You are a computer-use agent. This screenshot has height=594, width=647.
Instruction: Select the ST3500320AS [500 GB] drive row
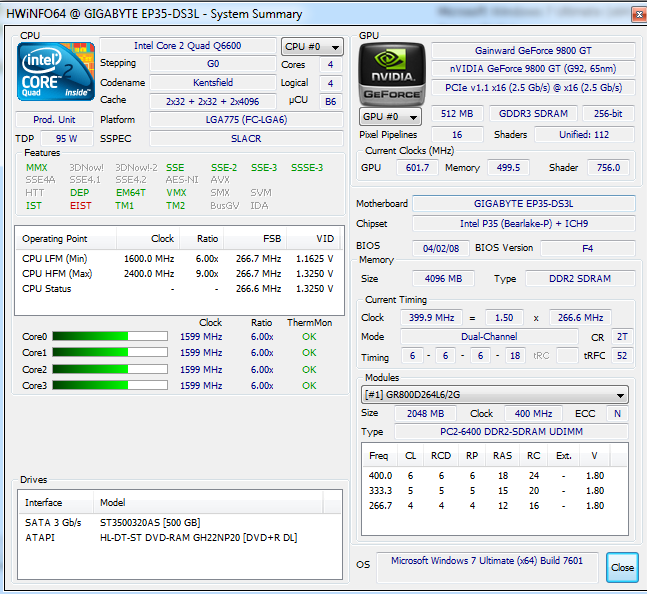(x=180, y=523)
